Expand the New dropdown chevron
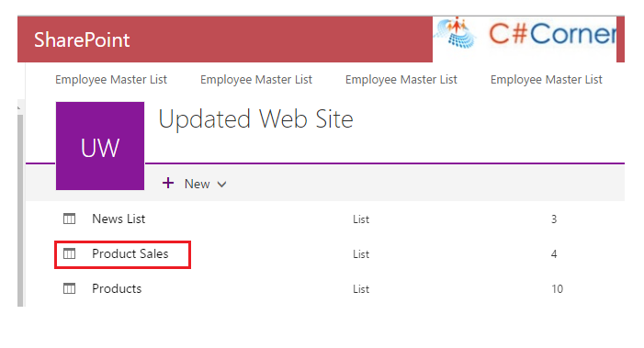The image size is (644, 348). point(221,185)
